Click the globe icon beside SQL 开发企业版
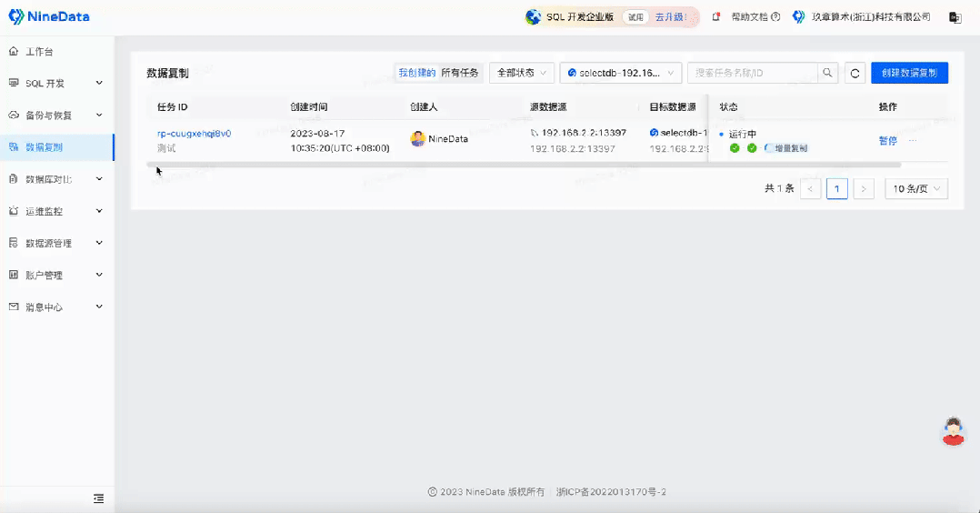The height and width of the screenshot is (513, 980). point(533,17)
